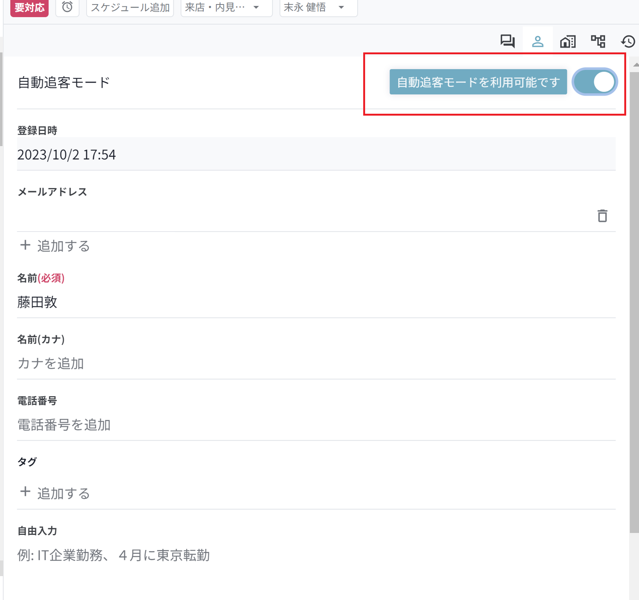Click 追加する under タグ
640x600 pixels.
coord(63,493)
